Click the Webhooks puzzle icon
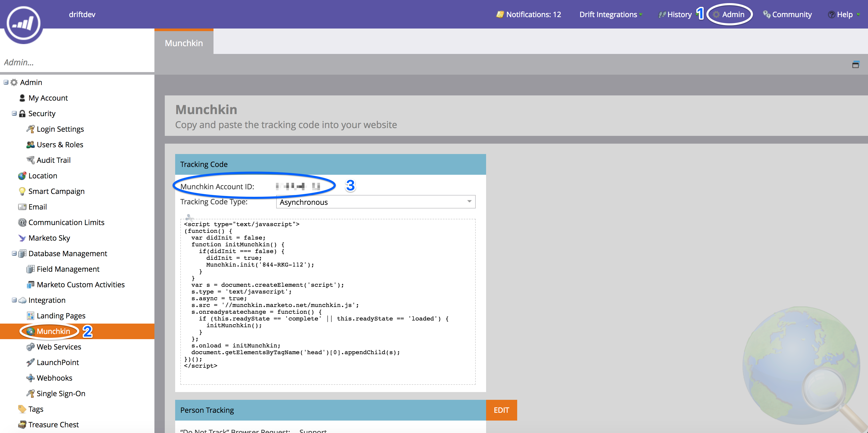 point(30,378)
